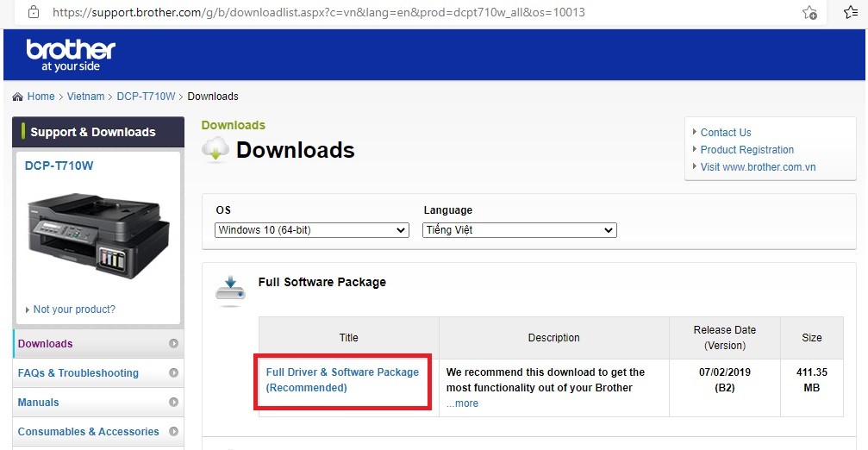Add page to favorites star icon
This screenshot has width=868, height=450.
(x=809, y=12)
